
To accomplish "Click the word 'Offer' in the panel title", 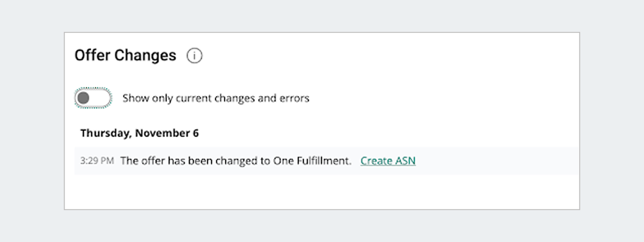I will point(93,55).
